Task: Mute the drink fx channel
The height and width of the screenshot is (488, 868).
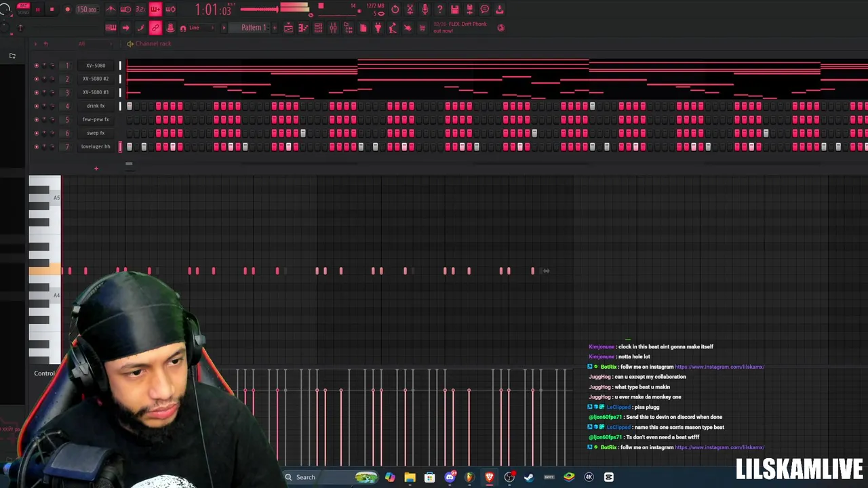Action: [37, 106]
